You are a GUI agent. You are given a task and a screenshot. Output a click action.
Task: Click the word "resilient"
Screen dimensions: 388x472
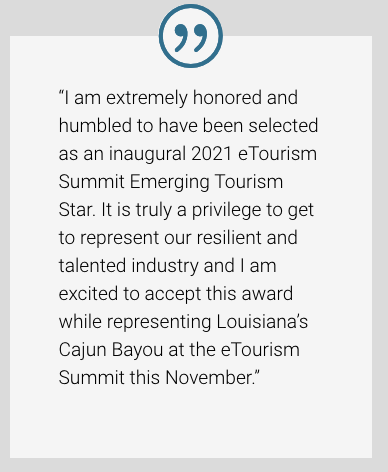tap(229, 238)
